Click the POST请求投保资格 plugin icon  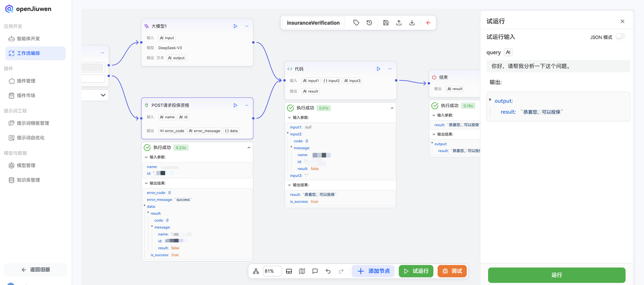pyautogui.click(x=146, y=105)
